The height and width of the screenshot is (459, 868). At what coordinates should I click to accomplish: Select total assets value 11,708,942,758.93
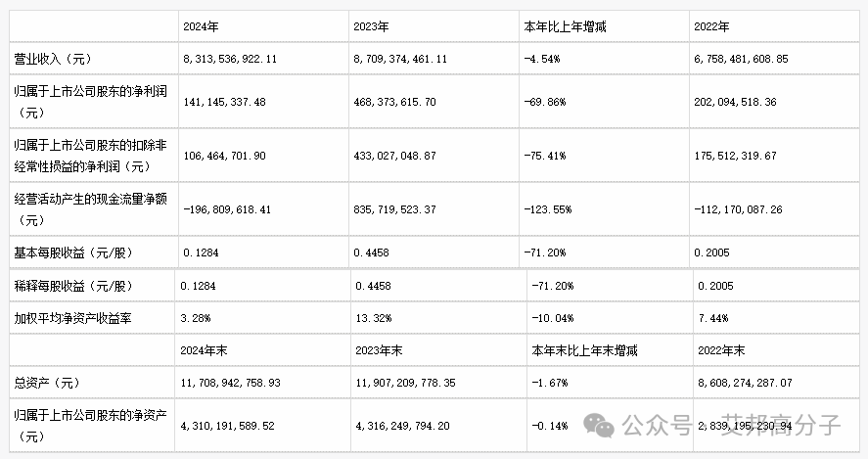(x=230, y=383)
